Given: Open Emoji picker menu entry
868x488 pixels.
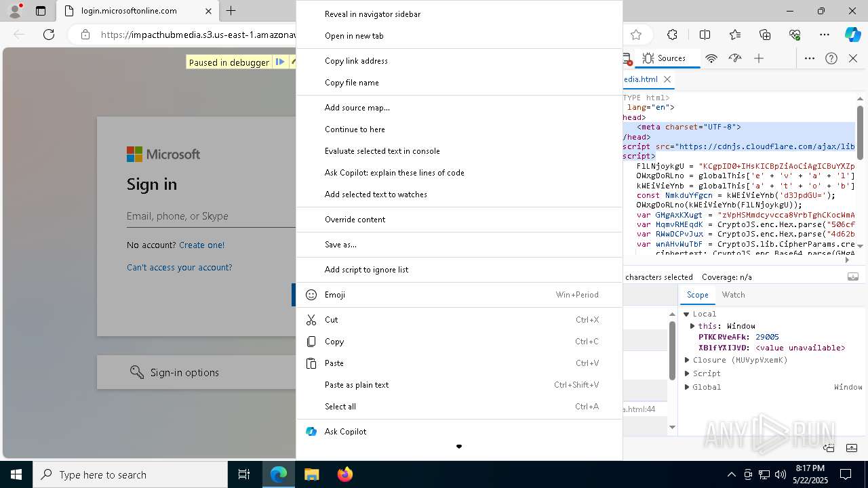Looking at the screenshot, I should coord(459,295).
